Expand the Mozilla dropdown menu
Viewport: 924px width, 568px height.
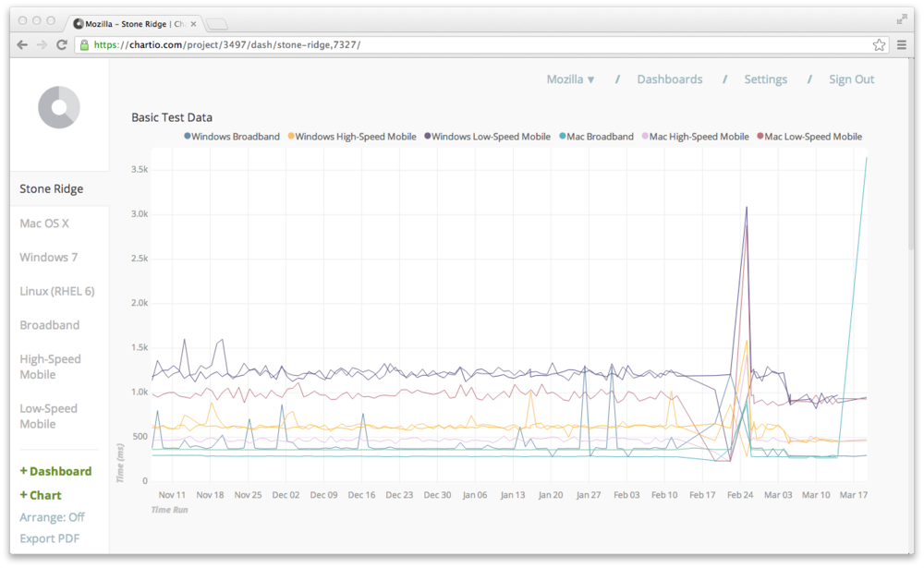point(570,79)
